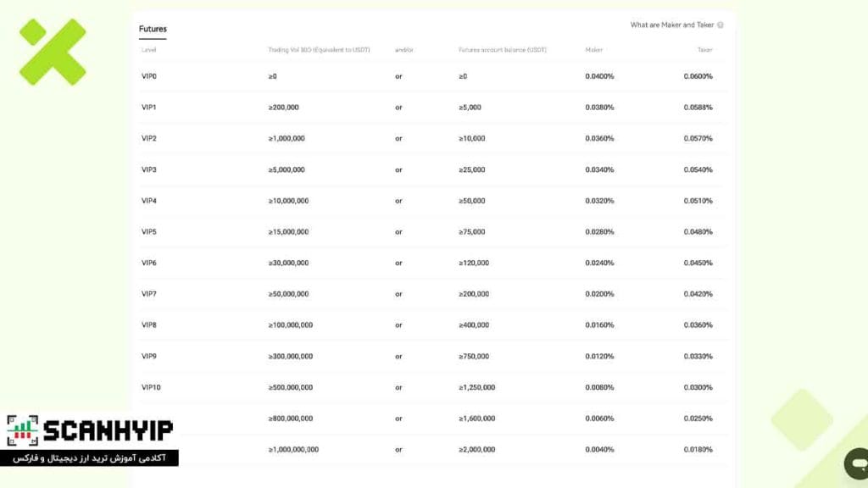
Task: Select the VIP1 level row
Action: pos(433,108)
